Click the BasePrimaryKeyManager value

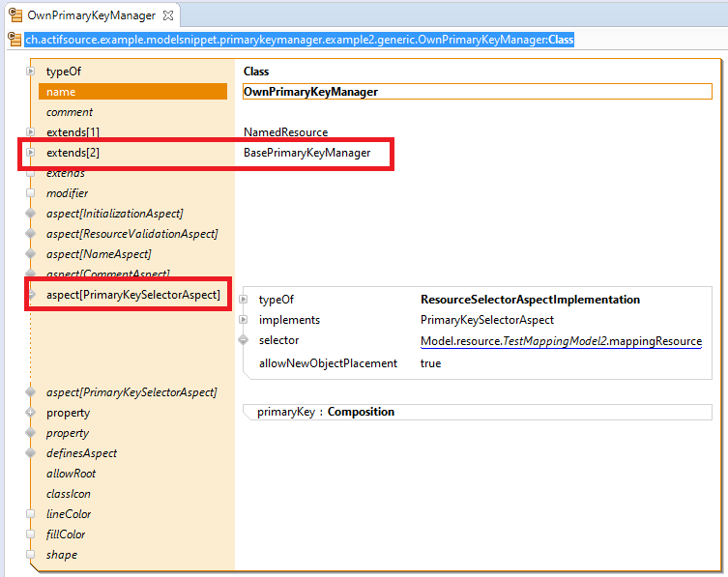306,153
